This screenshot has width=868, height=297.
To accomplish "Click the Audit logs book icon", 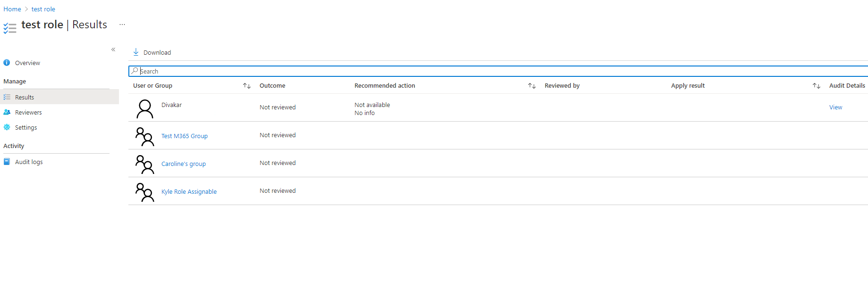I will 7,162.
